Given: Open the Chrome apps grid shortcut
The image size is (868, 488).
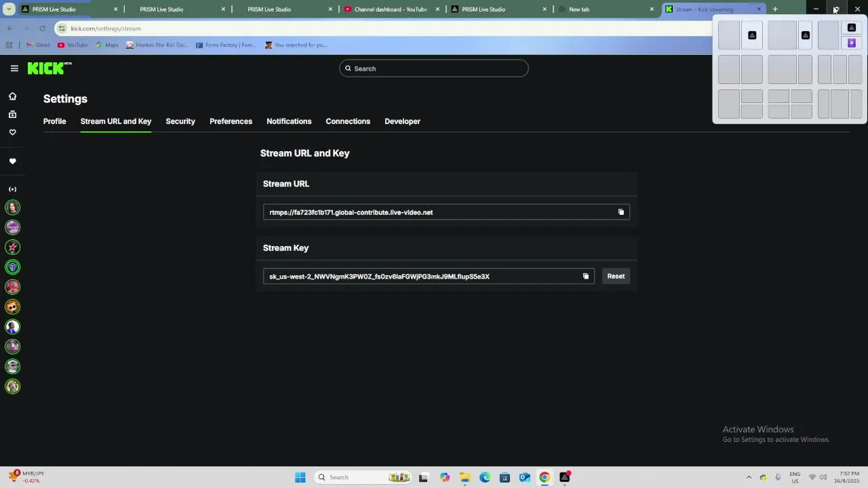Looking at the screenshot, I should pyautogui.click(x=9, y=45).
